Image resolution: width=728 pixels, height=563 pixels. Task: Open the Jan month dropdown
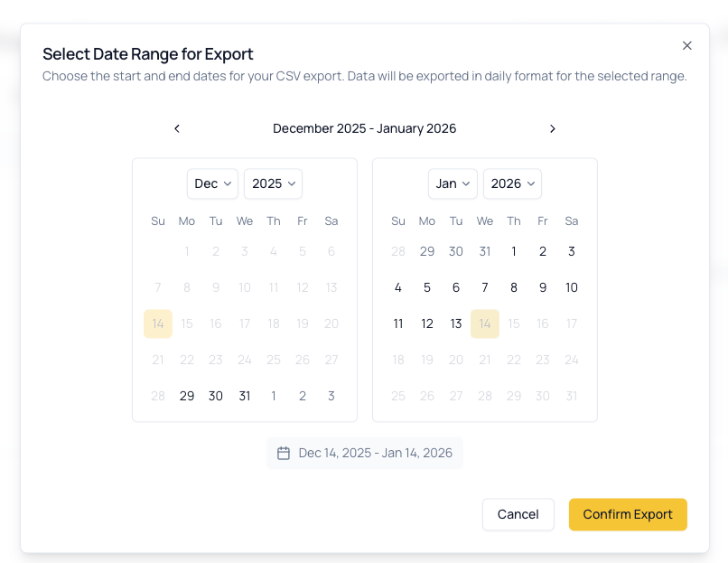coord(453,183)
